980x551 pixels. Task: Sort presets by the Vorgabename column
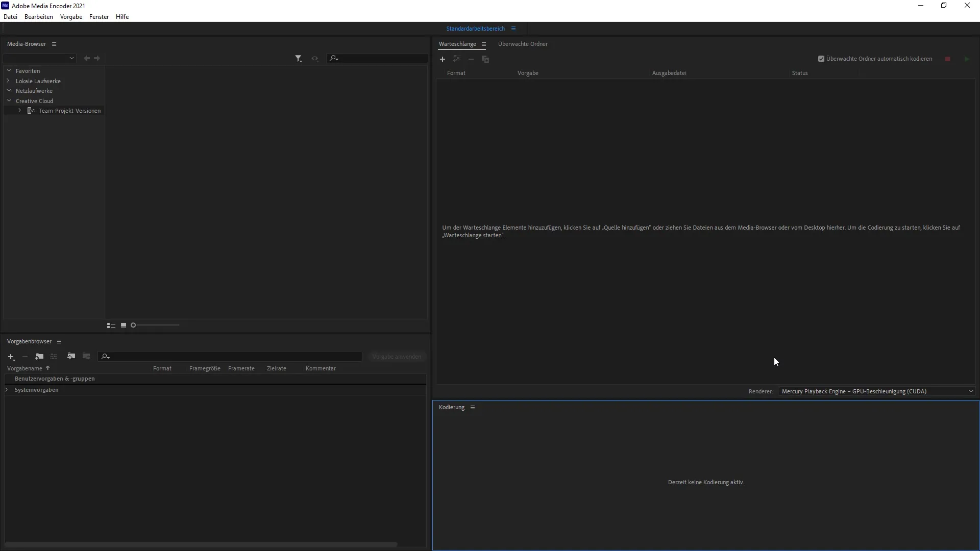24,368
